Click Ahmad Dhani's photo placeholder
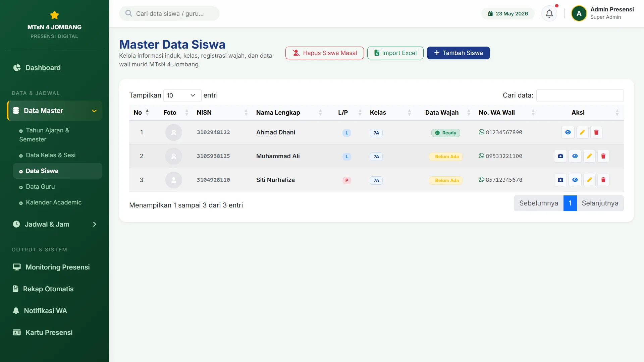This screenshot has width=644, height=362. (x=174, y=132)
